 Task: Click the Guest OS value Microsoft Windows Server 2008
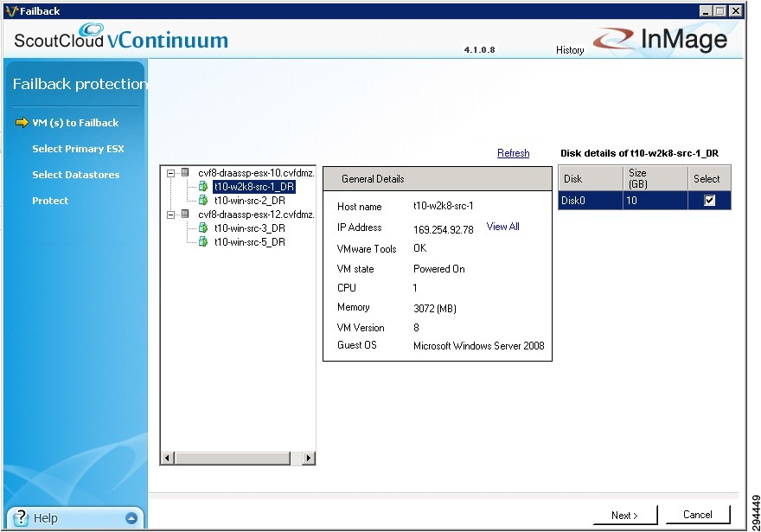coord(478,346)
